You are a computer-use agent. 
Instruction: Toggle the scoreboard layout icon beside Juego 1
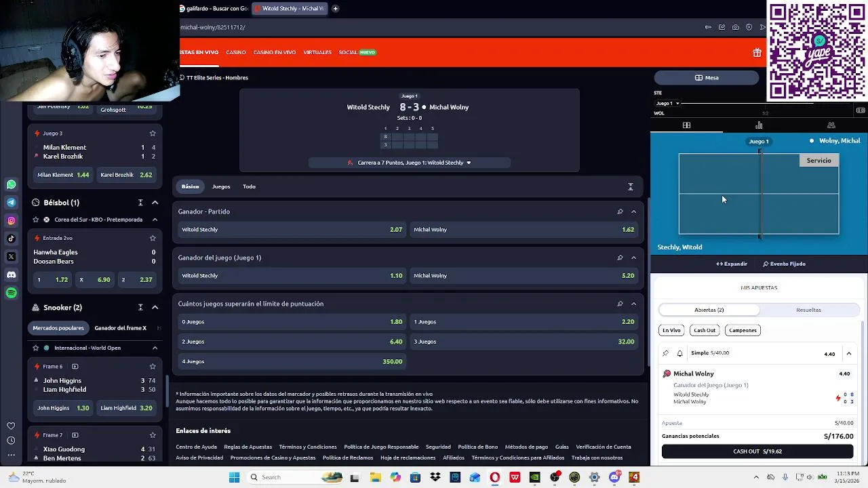861,110
